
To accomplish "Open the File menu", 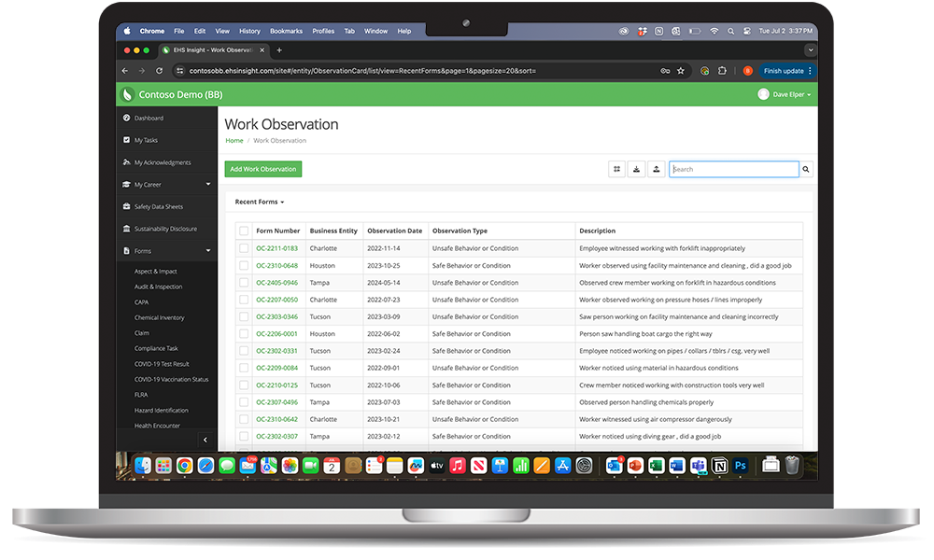I will click(x=178, y=31).
